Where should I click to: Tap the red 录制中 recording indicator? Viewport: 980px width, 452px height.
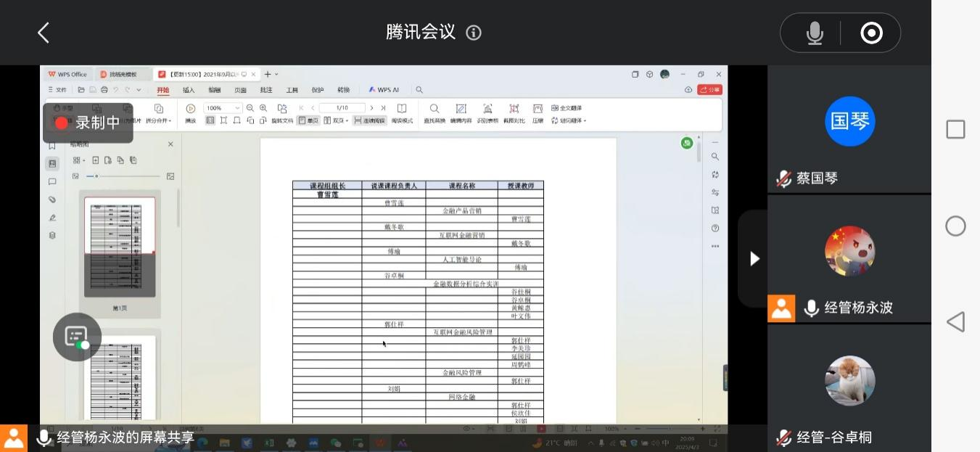coord(88,123)
